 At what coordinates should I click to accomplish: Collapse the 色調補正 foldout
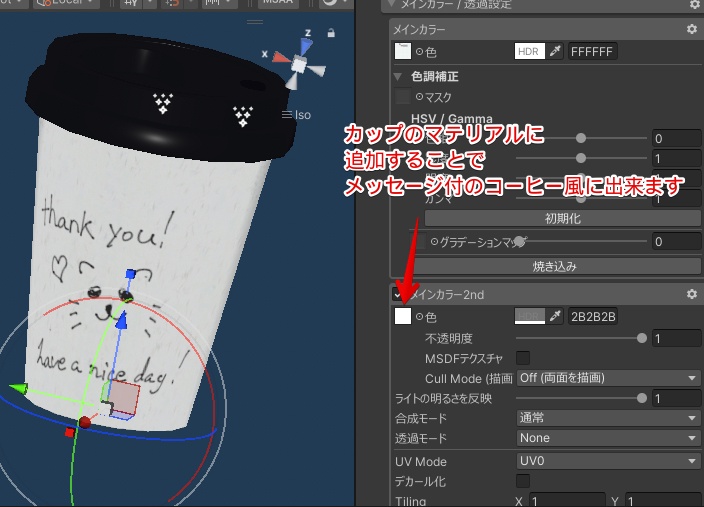pos(398,77)
